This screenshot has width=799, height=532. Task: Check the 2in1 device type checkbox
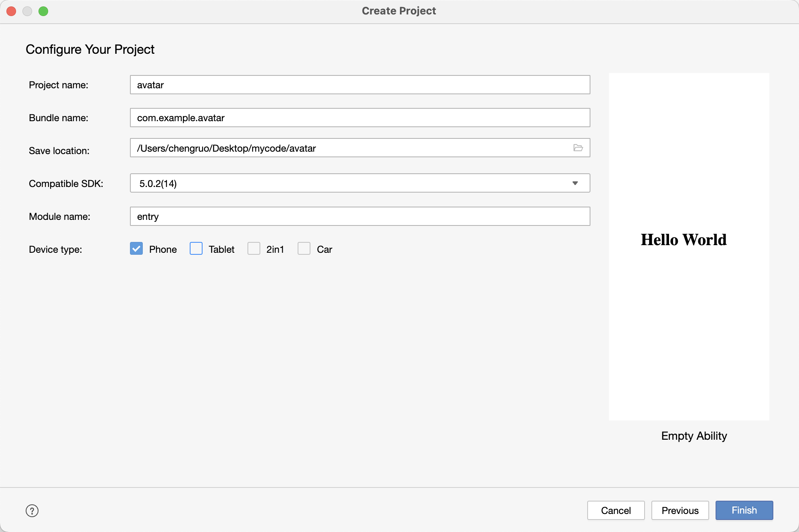pos(254,249)
